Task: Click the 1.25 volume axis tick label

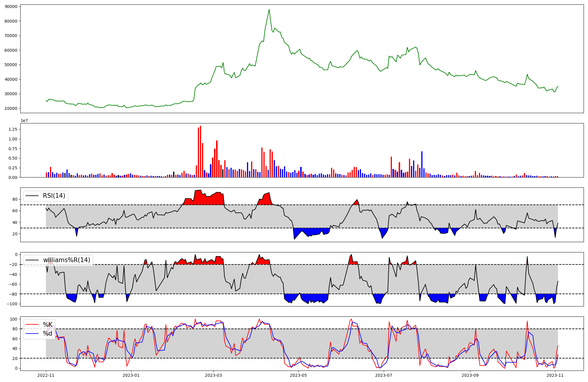Action: pos(13,129)
